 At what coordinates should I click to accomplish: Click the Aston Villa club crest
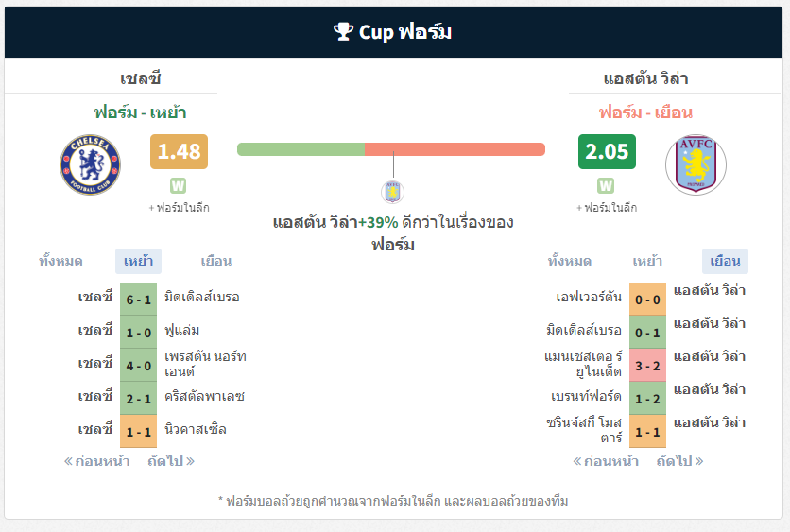tap(696, 164)
